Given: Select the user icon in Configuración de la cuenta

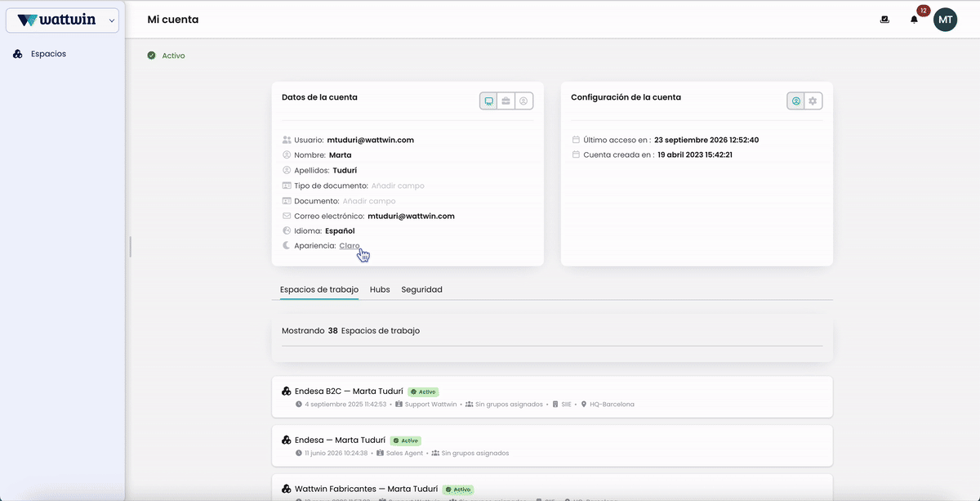Looking at the screenshot, I should [795, 101].
